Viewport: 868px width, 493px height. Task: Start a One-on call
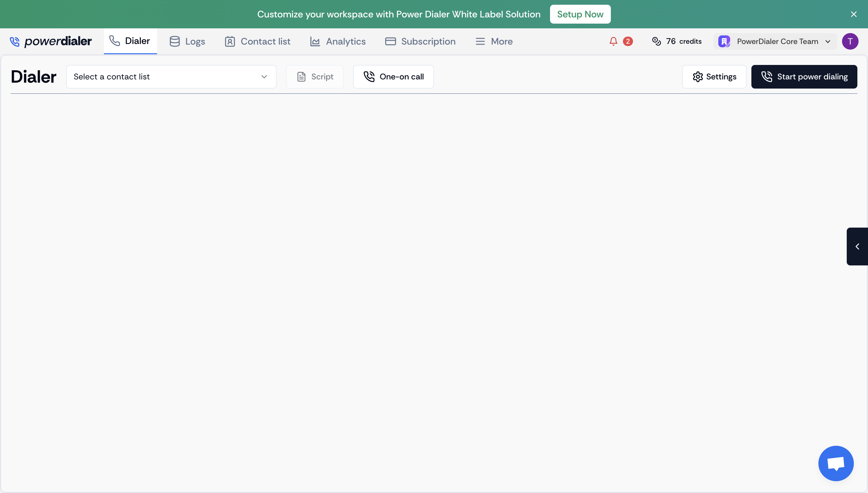pos(393,76)
